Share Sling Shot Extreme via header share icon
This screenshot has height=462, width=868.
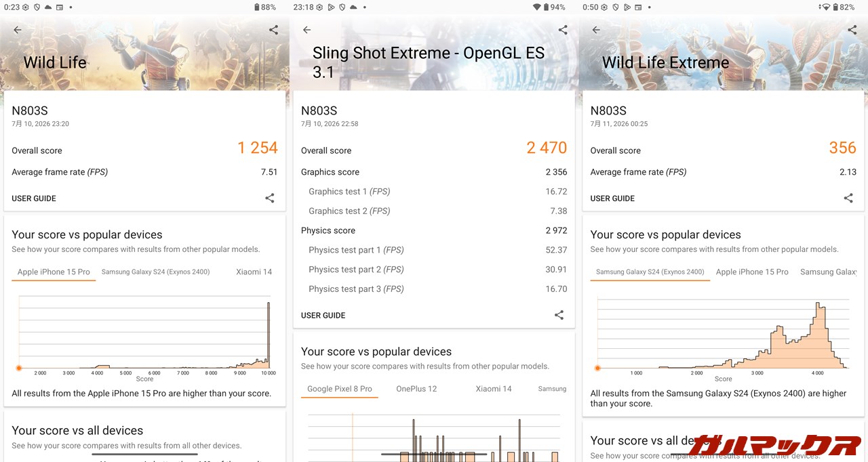(x=563, y=30)
